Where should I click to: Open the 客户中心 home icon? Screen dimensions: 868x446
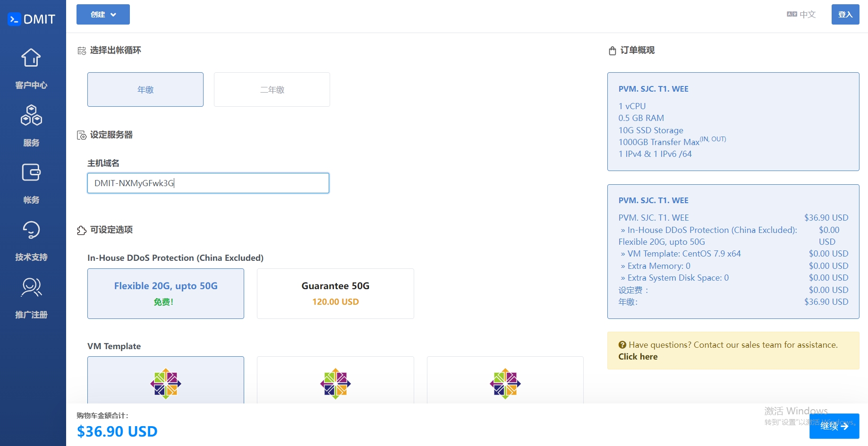pos(31,58)
